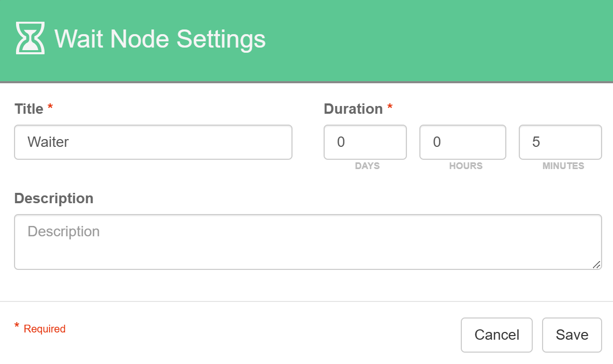613x364 pixels.
Task: Click the red asterisk beside Duration
Action: [390, 108]
